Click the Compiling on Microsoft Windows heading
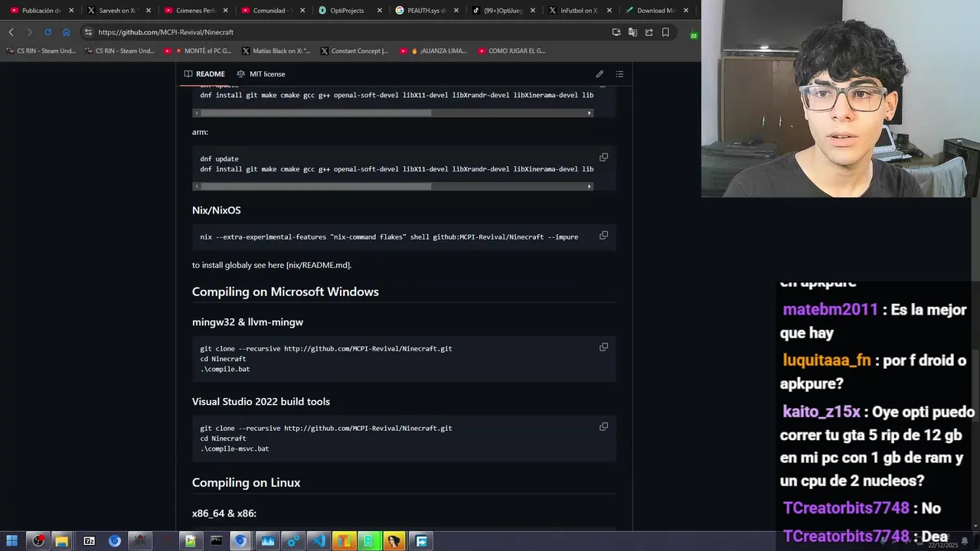Viewport: 980px width, 551px height. (x=286, y=292)
